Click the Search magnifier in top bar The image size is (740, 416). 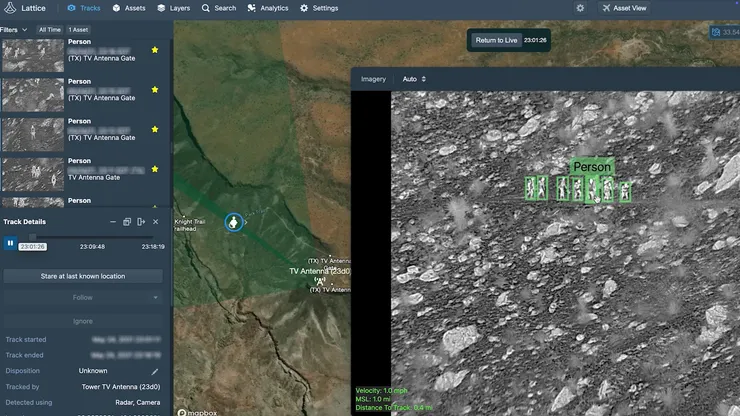pyautogui.click(x=206, y=8)
